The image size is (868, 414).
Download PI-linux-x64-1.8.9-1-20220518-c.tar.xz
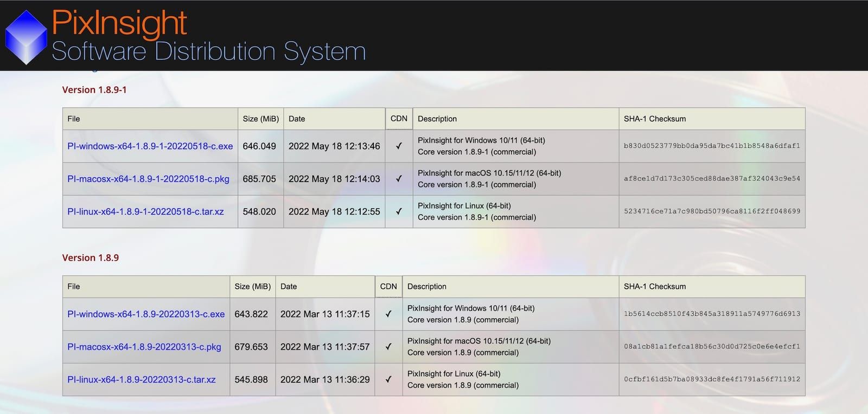(x=145, y=212)
